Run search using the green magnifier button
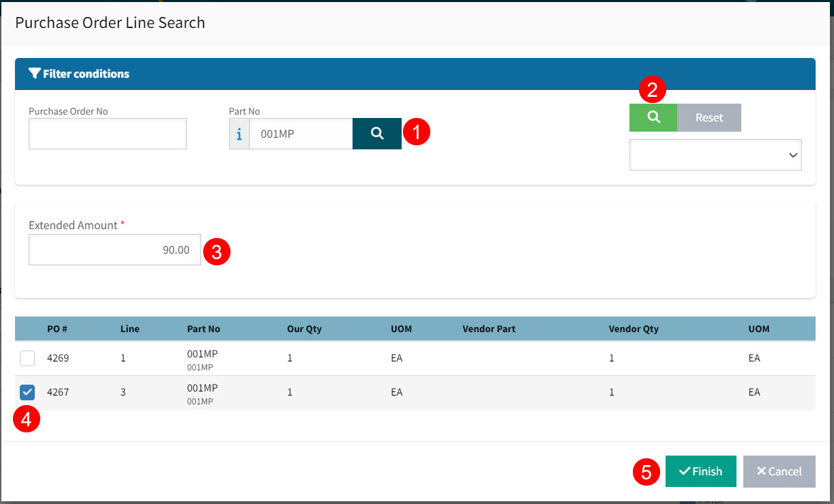Image resolution: width=834 pixels, height=504 pixels. [653, 117]
